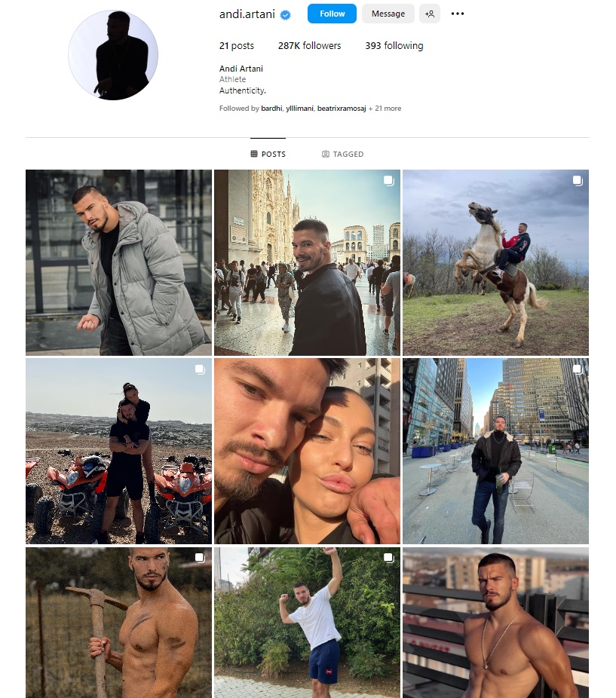Click the grid icon on the Posts tab

[254, 154]
